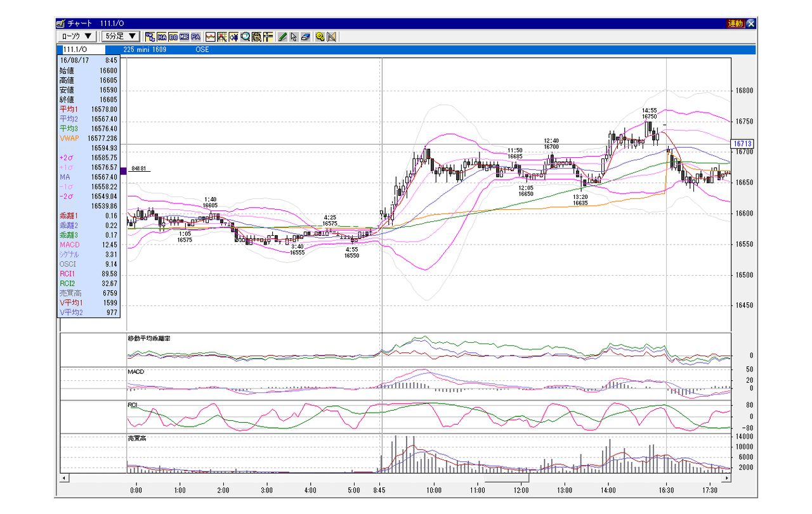Select the pencil drawing tool

282,37
